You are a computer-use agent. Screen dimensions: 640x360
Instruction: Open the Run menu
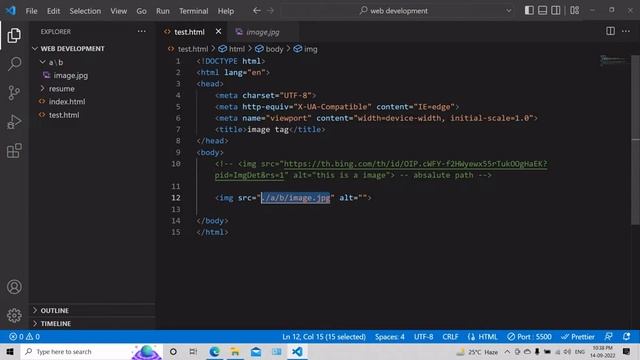click(162, 11)
